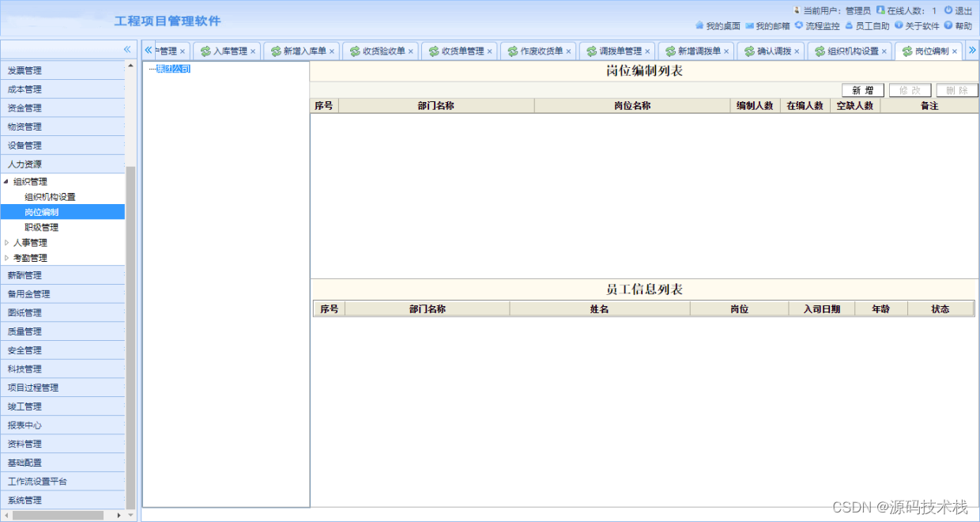Collapse the 组织管理 tree node
Screen dimensions: 980x522
[x=7, y=182]
